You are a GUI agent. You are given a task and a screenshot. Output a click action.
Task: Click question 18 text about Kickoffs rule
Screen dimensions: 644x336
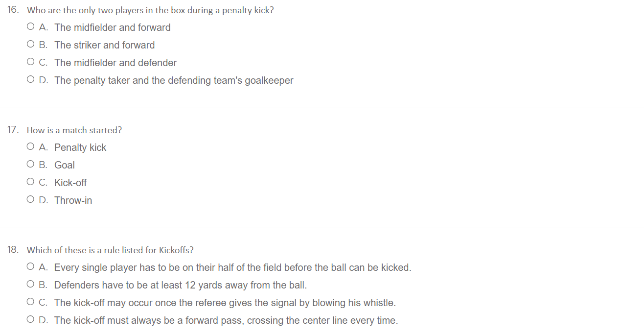[x=110, y=250]
